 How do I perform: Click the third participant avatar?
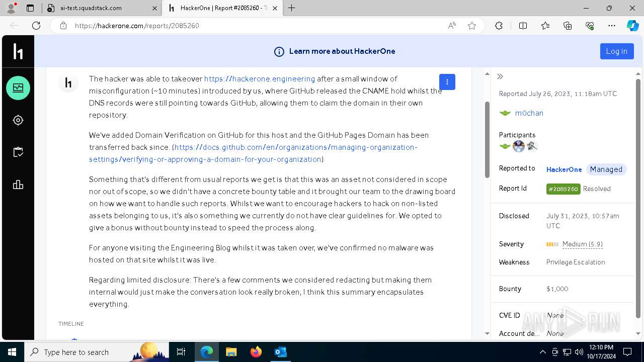point(532,146)
